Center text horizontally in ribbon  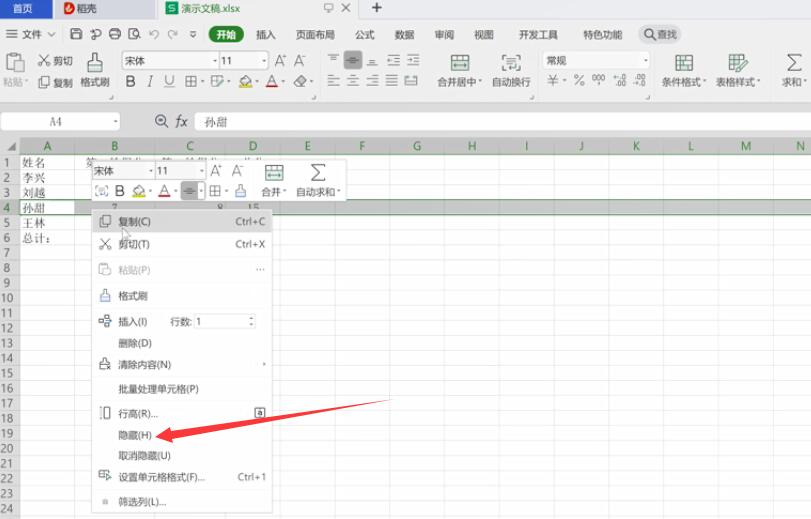coord(353,81)
